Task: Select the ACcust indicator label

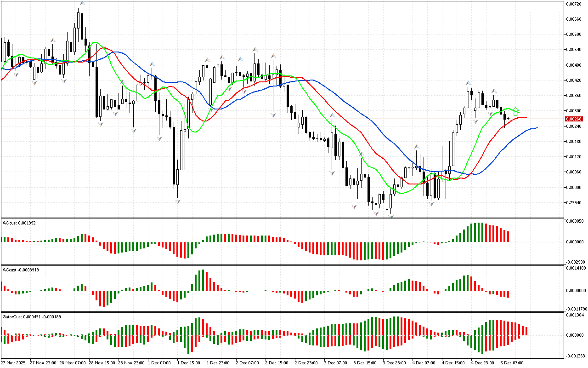Action: click(21, 270)
